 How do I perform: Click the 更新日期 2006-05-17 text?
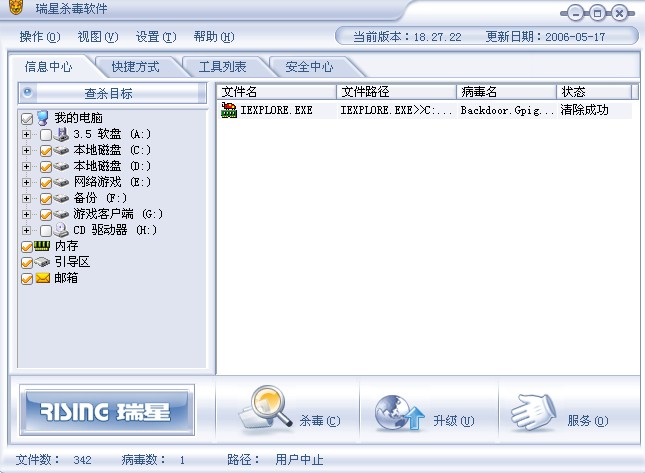pos(545,37)
